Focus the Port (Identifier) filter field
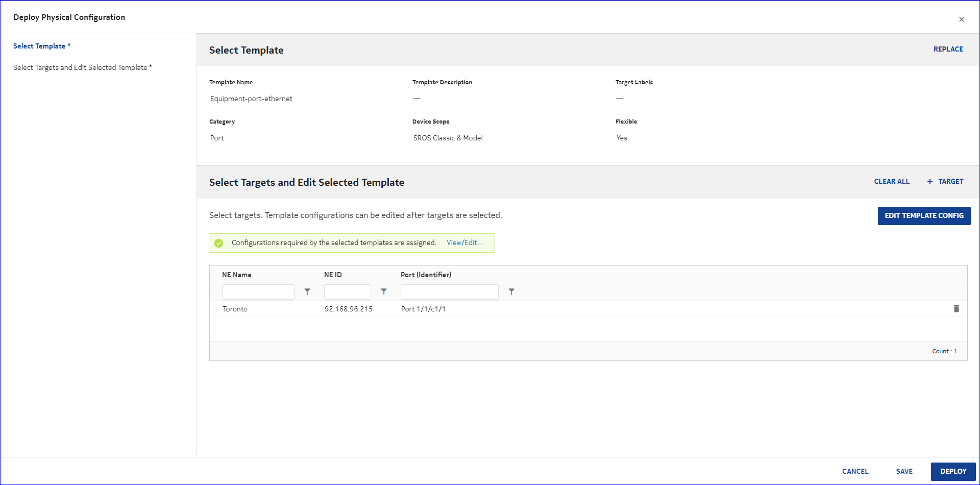 (x=449, y=292)
